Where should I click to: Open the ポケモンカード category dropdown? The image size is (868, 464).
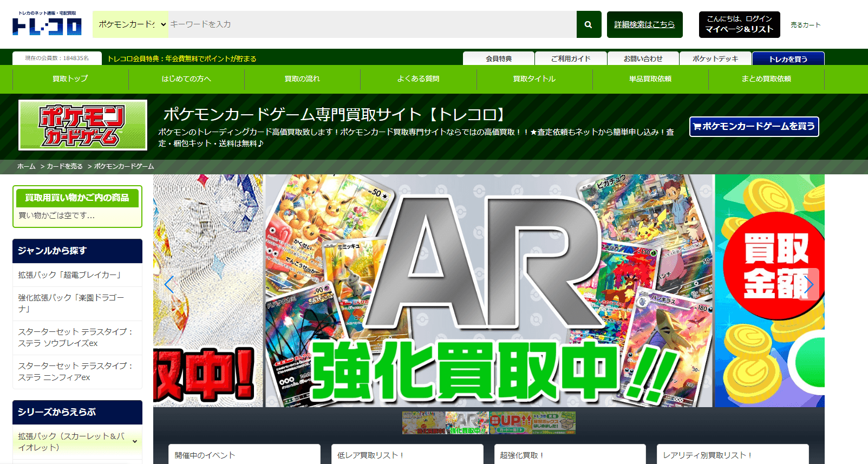click(x=130, y=24)
